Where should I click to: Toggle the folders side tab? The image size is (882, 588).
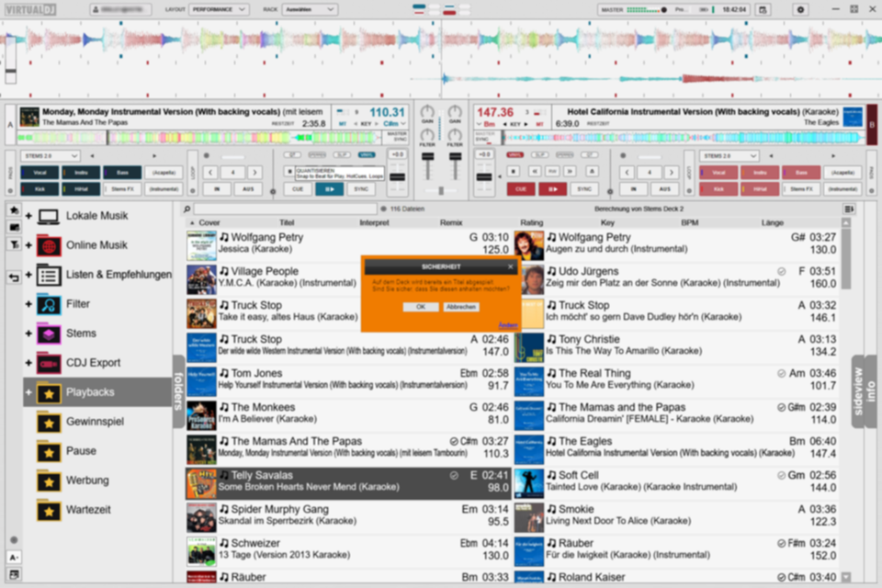[x=179, y=391]
